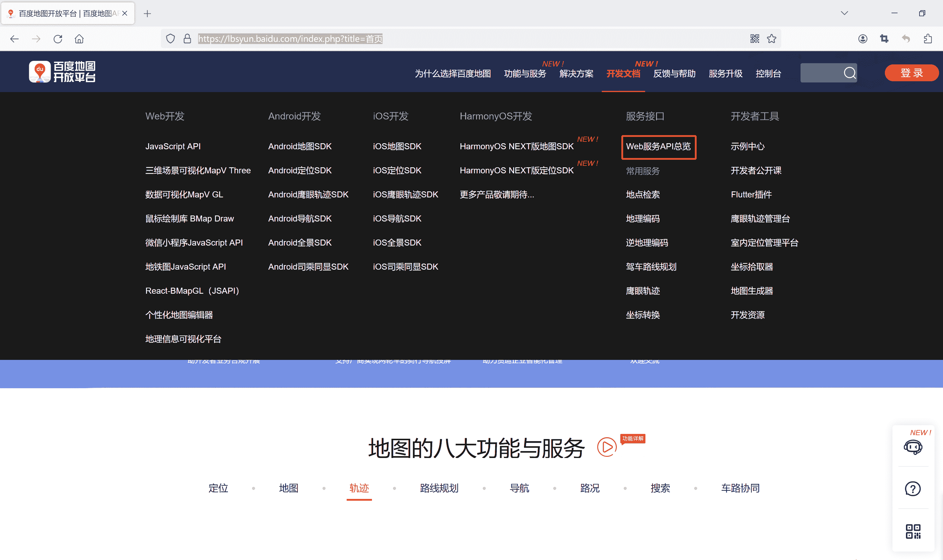The width and height of the screenshot is (943, 560).
Task: Reload the page with refresh icon
Action: pyautogui.click(x=58, y=39)
